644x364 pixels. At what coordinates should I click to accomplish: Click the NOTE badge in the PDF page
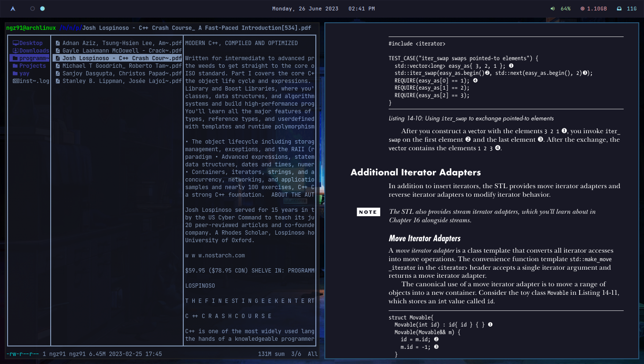click(x=368, y=212)
